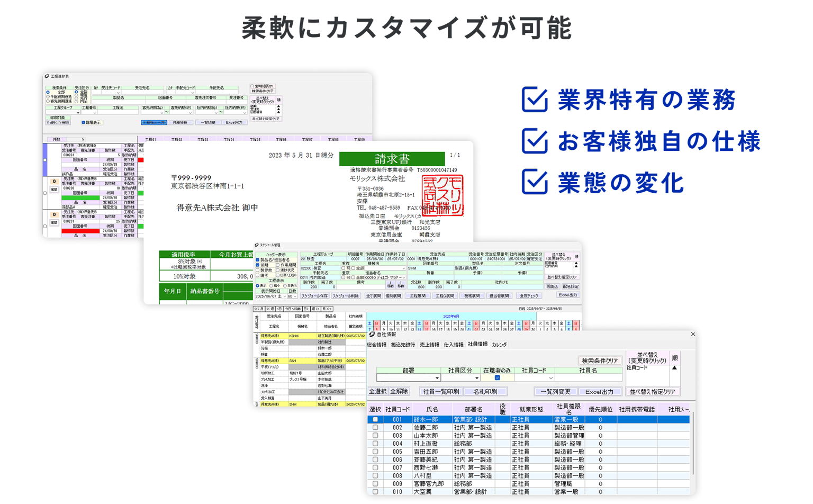Click the 今日へ移動 navigation button
This screenshot has height=504, width=813.
(292, 309)
